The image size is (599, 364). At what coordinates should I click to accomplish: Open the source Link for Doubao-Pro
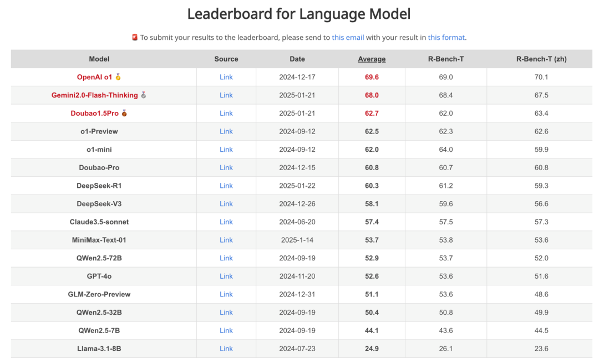[x=226, y=167]
